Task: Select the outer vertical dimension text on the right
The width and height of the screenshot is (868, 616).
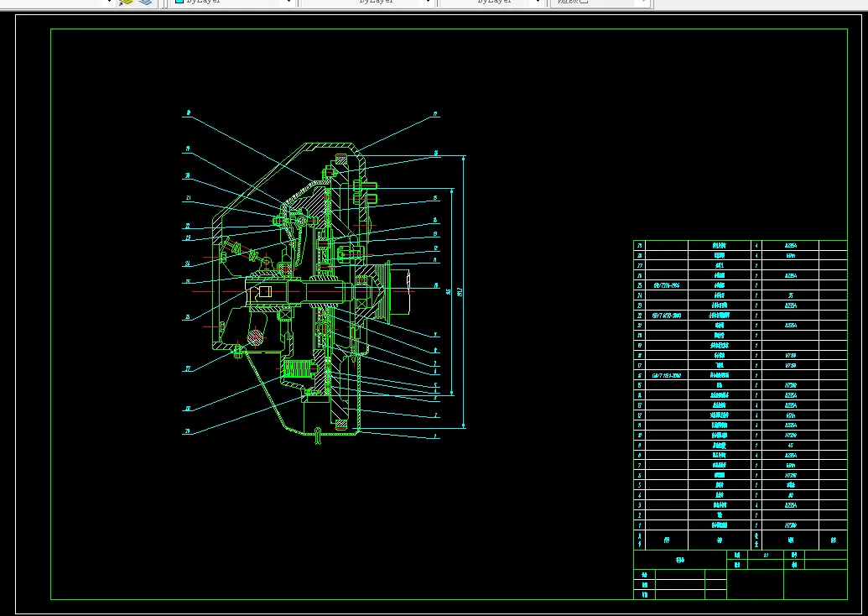Action: point(460,291)
